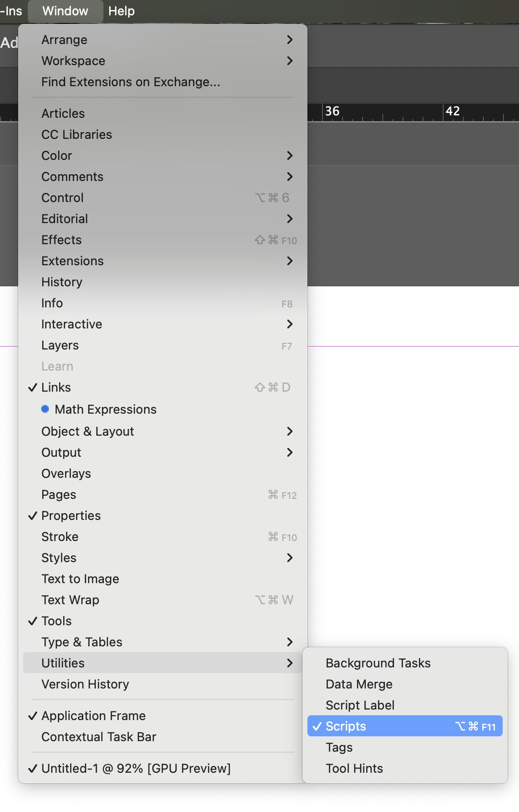The width and height of the screenshot is (519, 812).
Task: Open the Data Merge panel
Action: (359, 684)
